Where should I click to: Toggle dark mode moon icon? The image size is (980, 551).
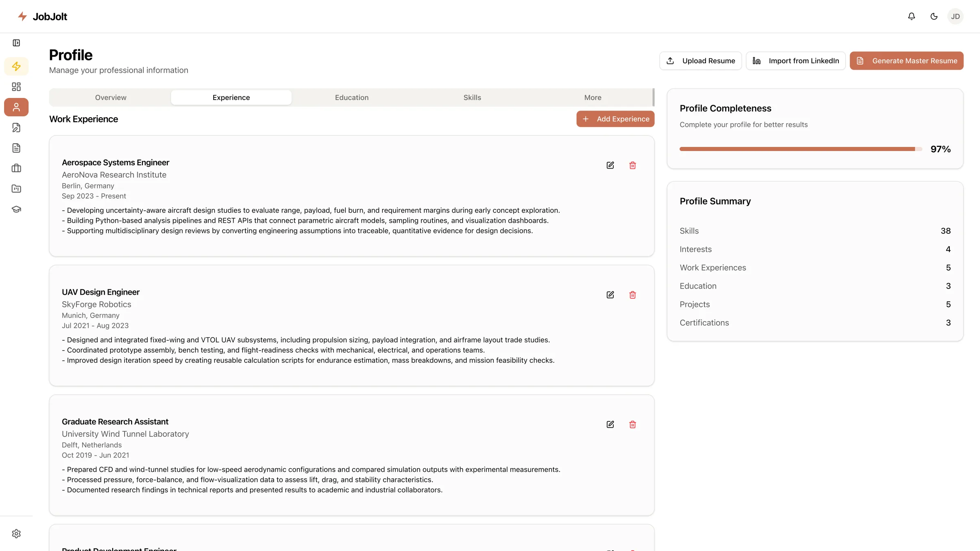[x=934, y=16]
